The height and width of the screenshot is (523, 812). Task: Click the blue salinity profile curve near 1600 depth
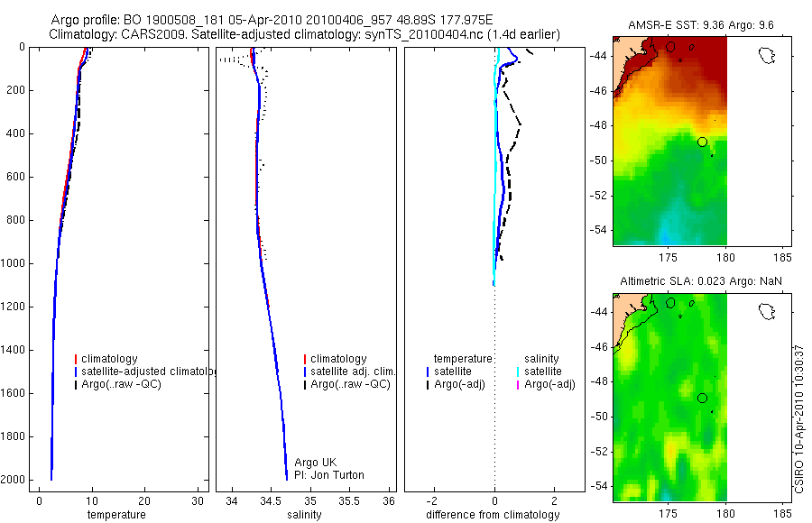coord(281,393)
